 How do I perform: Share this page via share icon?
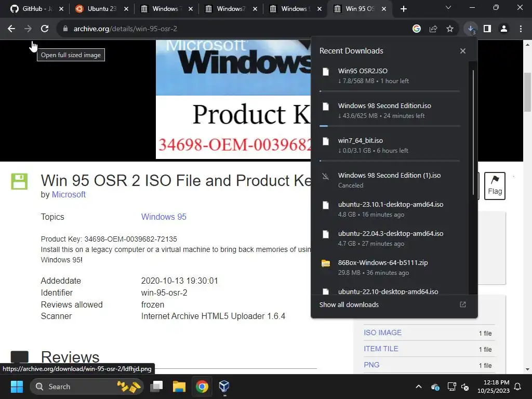click(x=433, y=29)
